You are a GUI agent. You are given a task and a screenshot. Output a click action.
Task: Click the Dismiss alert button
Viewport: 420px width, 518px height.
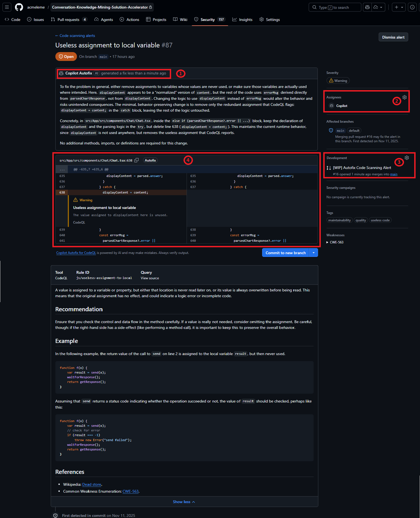click(x=393, y=37)
